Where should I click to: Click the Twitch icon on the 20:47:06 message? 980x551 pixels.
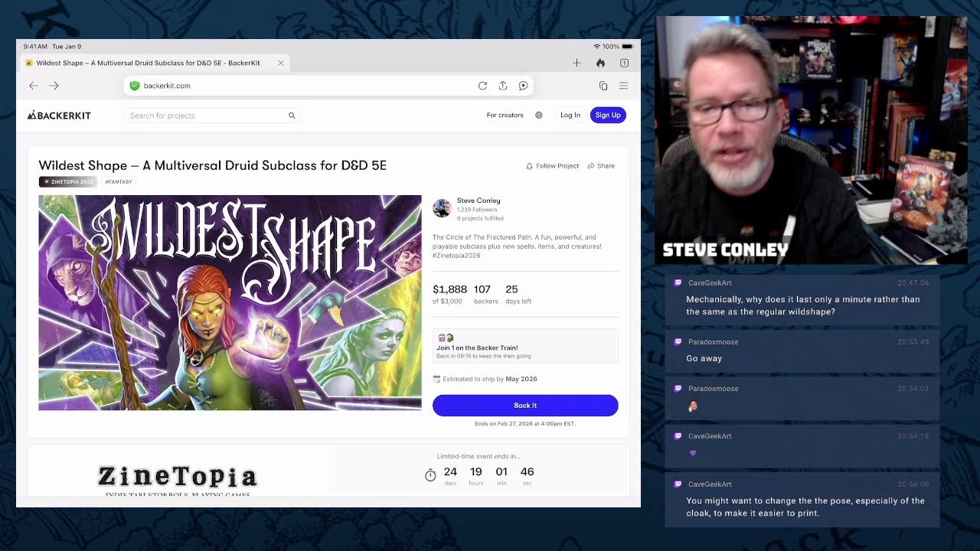pos(678,283)
